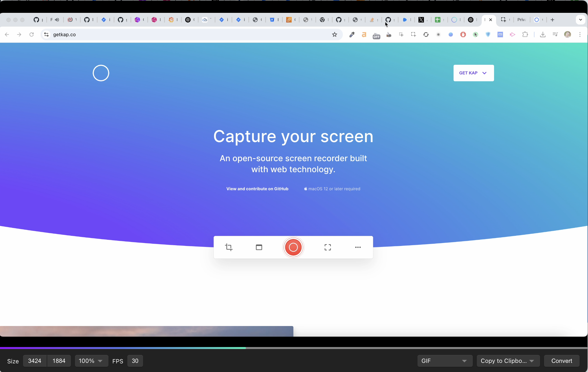Switch to the Chrome logo tab
Viewport: 588px width, 372px height.
[x=322, y=20]
